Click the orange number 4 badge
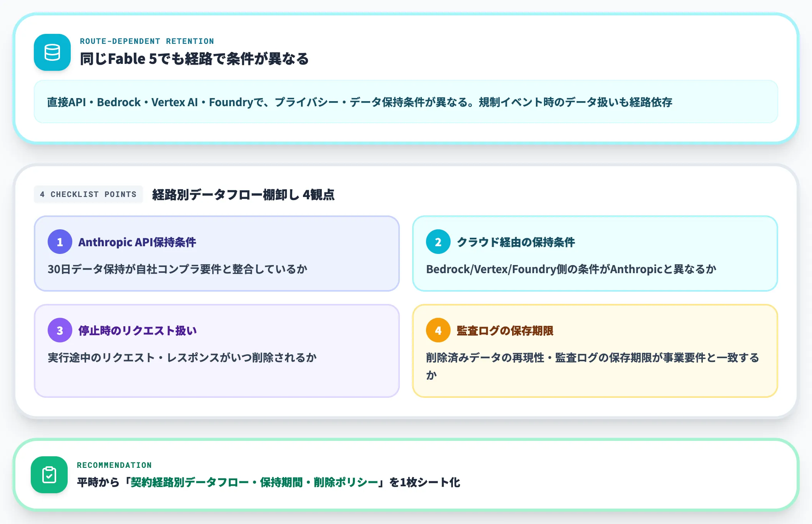 (x=438, y=330)
